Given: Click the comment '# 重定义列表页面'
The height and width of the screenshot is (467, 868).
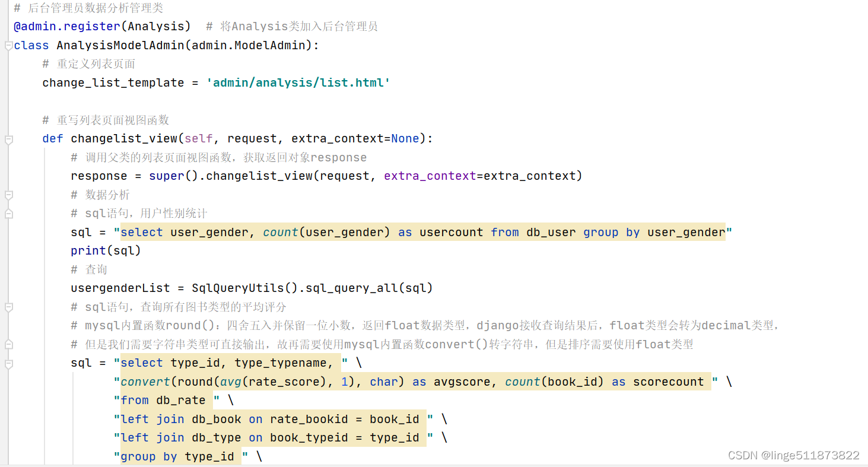Looking at the screenshot, I should click(89, 64).
